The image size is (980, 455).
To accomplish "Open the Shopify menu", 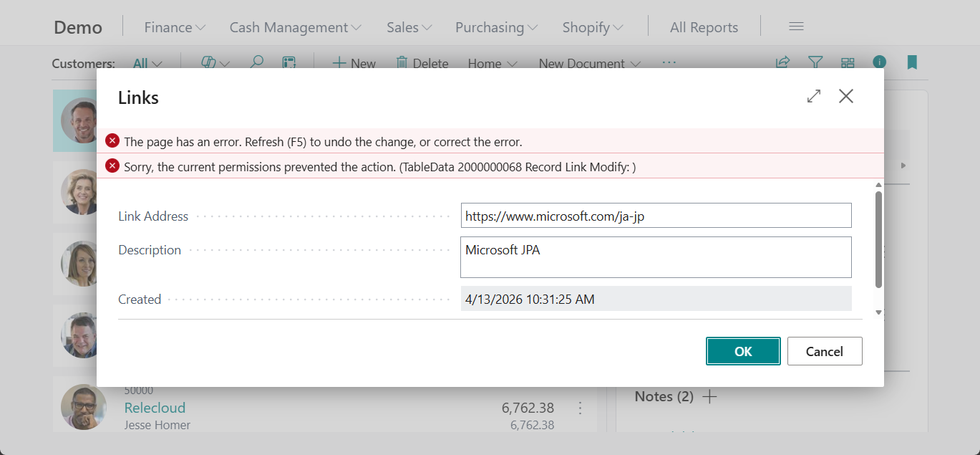I will tap(592, 27).
